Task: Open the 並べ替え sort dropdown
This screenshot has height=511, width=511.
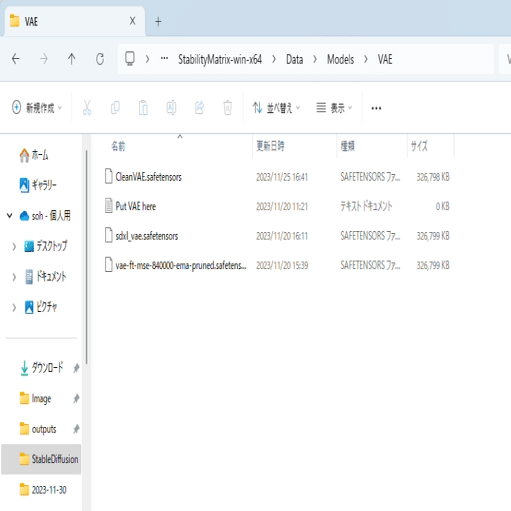Action: click(x=276, y=108)
